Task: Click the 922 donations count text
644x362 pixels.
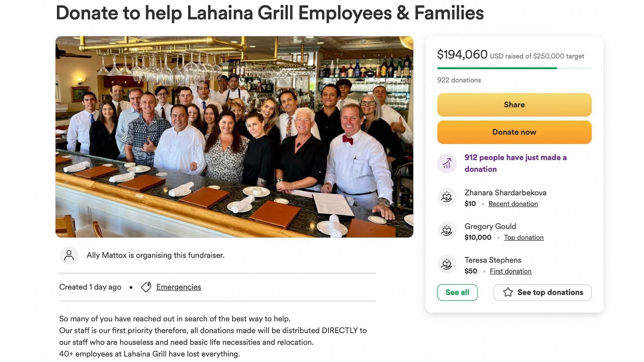Action: pos(459,80)
